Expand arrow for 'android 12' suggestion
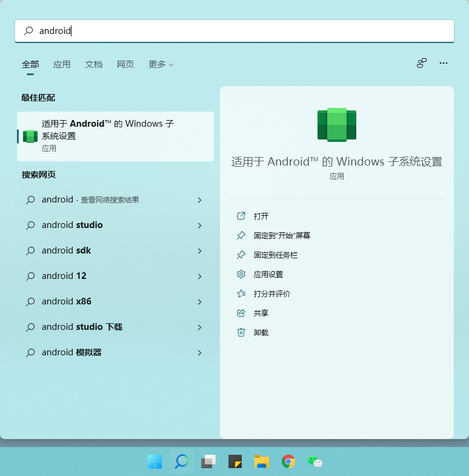This screenshot has width=469, height=476. [x=199, y=277]
